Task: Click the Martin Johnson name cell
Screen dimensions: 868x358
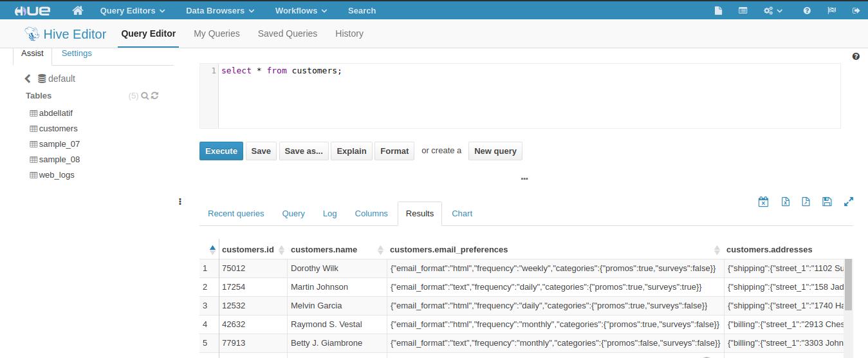Action: pos(337,287)
